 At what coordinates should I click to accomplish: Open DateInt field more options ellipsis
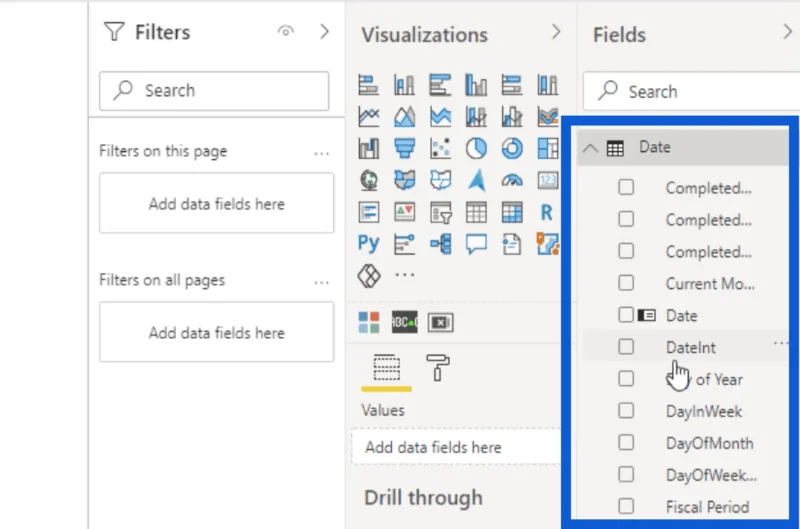(x=781, y=343)
